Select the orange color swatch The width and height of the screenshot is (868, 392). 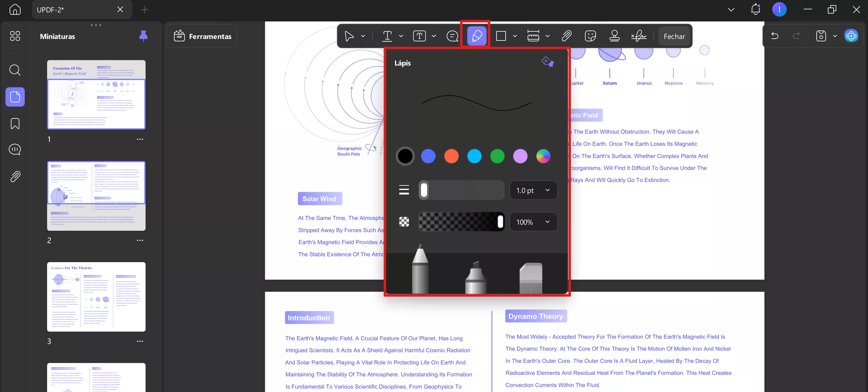point(451,156)
